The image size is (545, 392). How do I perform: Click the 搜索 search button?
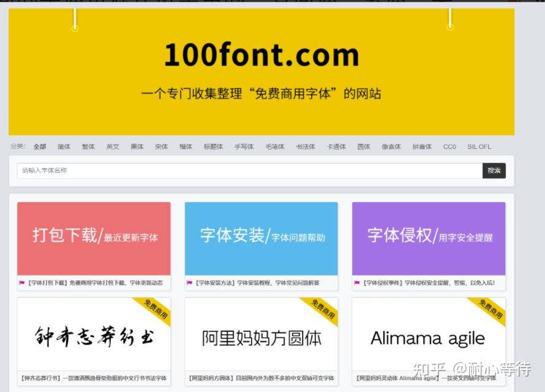click(x=494, y=171)
